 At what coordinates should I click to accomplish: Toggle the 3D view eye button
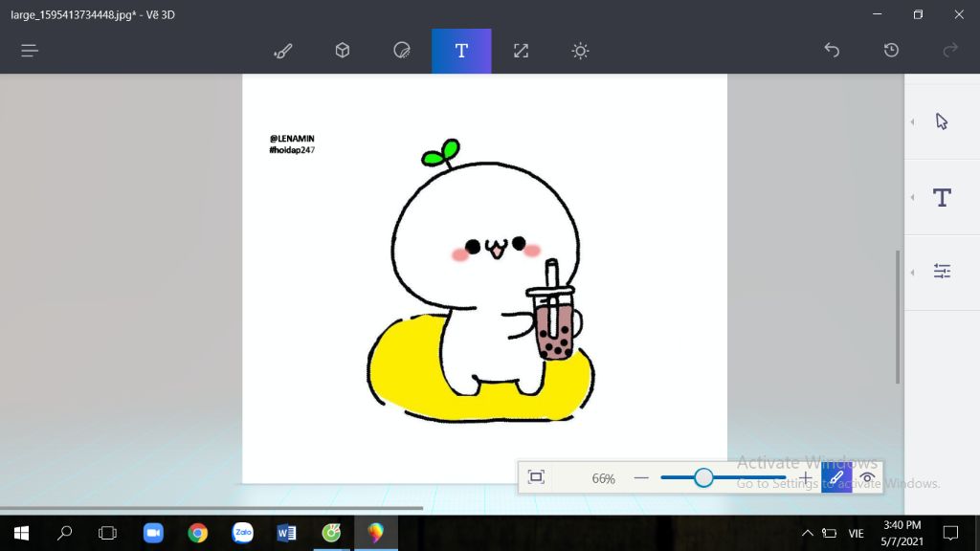[867, 478]
